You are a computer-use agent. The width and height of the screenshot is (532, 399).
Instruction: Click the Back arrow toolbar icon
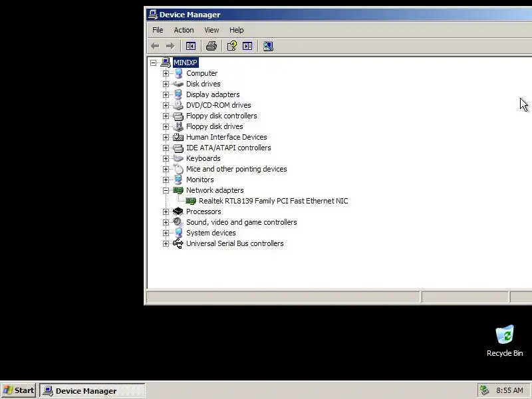click(155, 46)
